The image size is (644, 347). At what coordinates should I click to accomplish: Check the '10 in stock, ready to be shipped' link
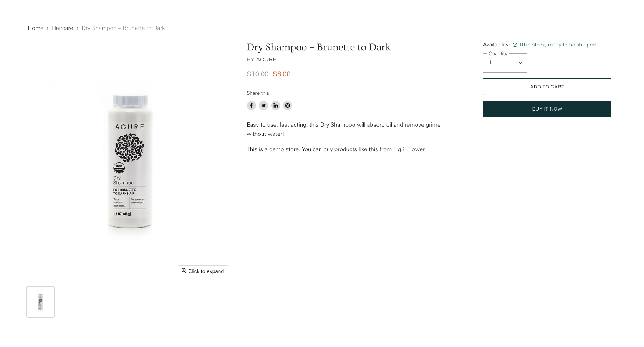click(x=557, y=45)
